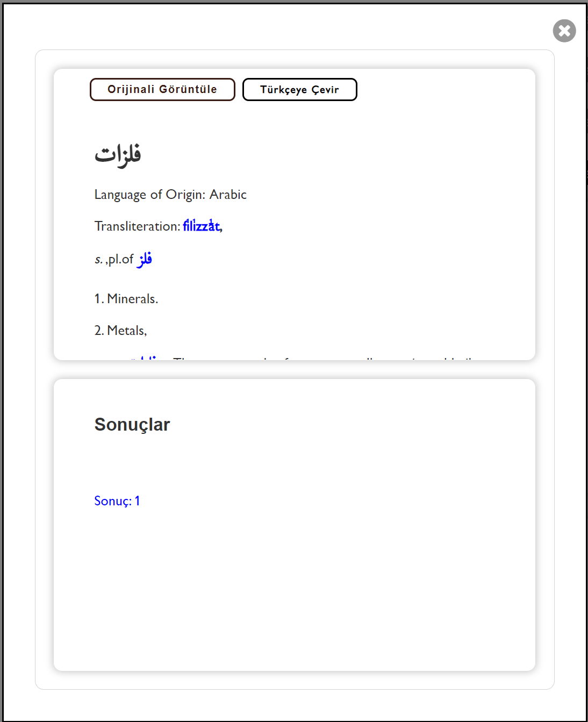Screen dimensions: 588x722
Task: Open the Sonuç: 1 result link
Action: (x=117, y=501)
